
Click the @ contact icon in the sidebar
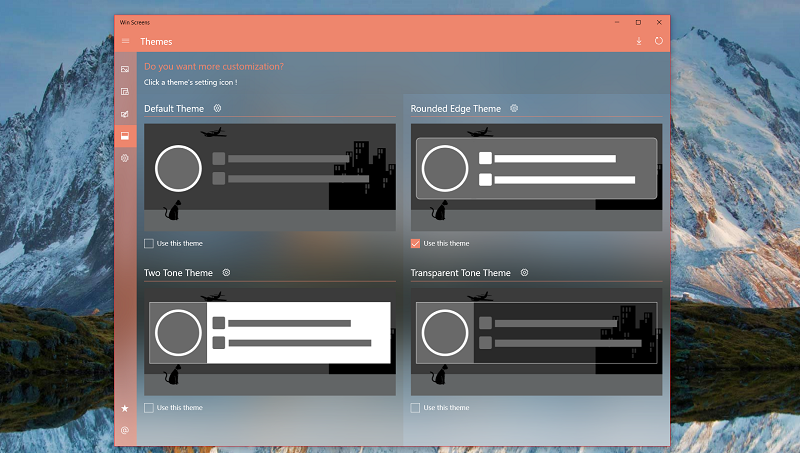click(x=125, y=430)
